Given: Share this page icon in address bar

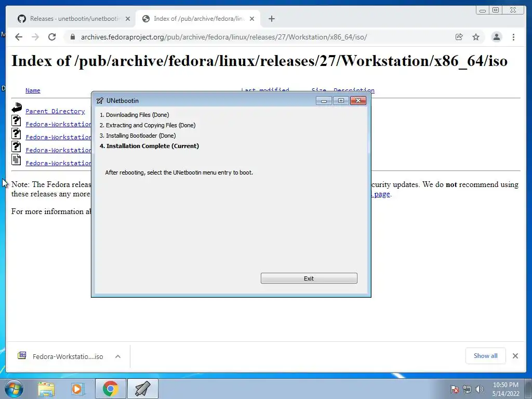Looking at the screenshot, I should 459,37.
